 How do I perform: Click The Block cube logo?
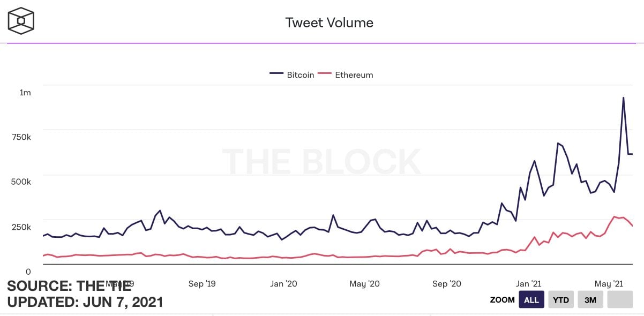(20, 21)
